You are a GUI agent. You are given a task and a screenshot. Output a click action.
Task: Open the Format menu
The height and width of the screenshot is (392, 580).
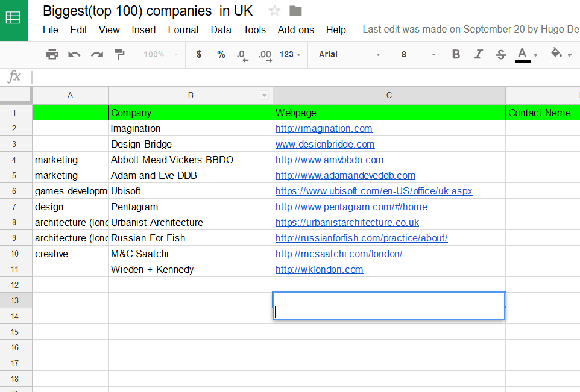(x=183, y=30)
